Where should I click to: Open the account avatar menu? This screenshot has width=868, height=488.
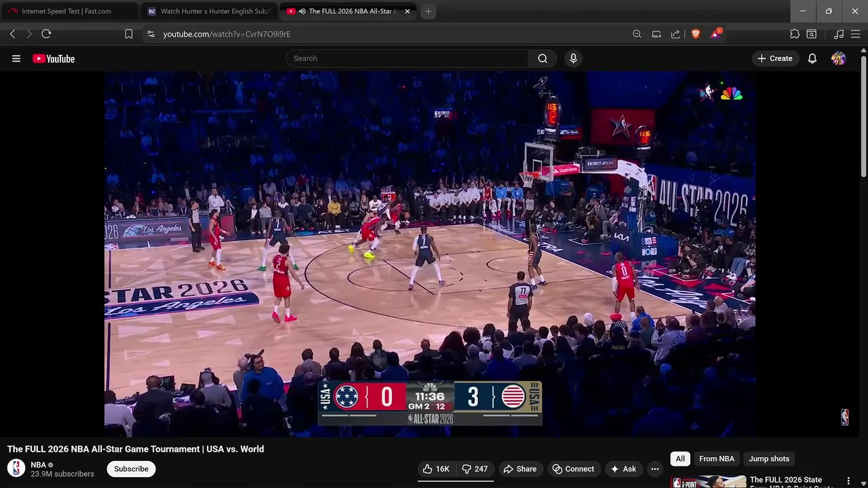click(838, 58)
